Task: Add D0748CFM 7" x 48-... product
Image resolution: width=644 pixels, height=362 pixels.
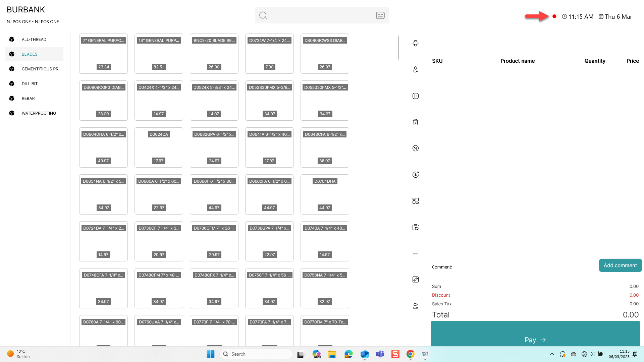Action: tap(159, 288)
